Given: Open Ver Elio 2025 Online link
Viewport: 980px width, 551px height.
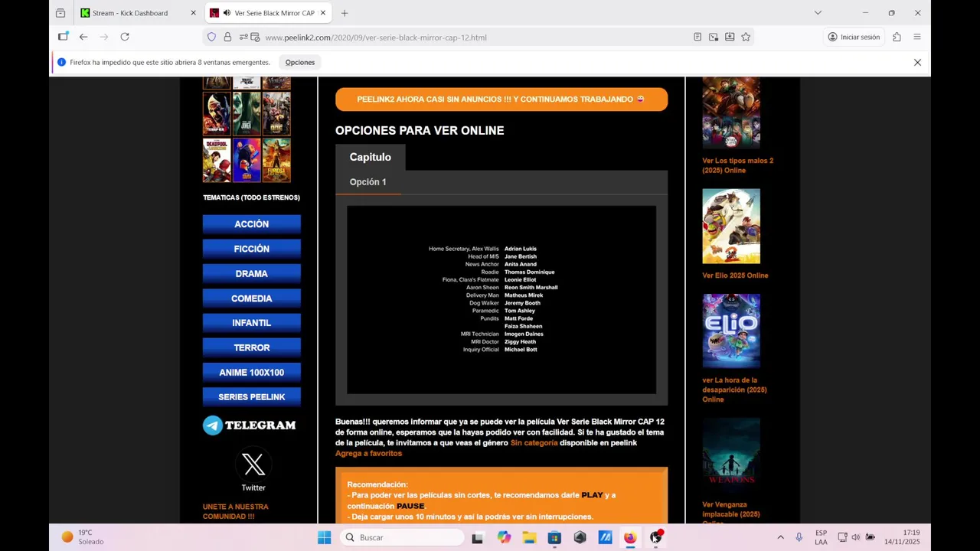Looking at the screenshot, I should coord(735,275).
